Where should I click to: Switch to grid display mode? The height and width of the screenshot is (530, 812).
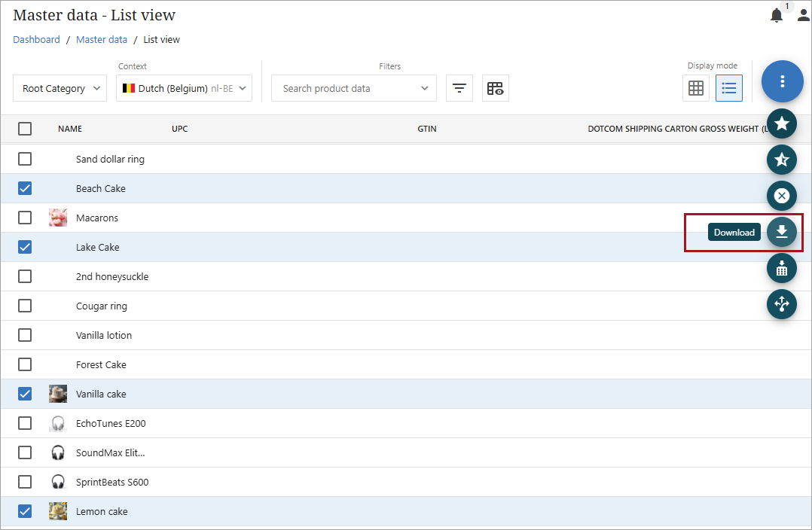coord(696,88)
